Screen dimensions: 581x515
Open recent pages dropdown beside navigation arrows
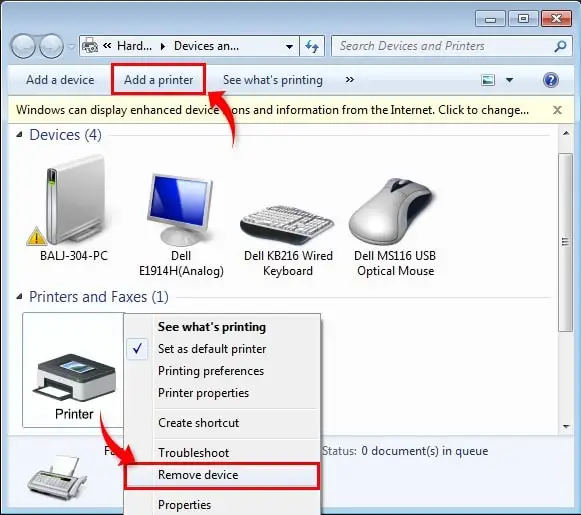coord(72,47)
